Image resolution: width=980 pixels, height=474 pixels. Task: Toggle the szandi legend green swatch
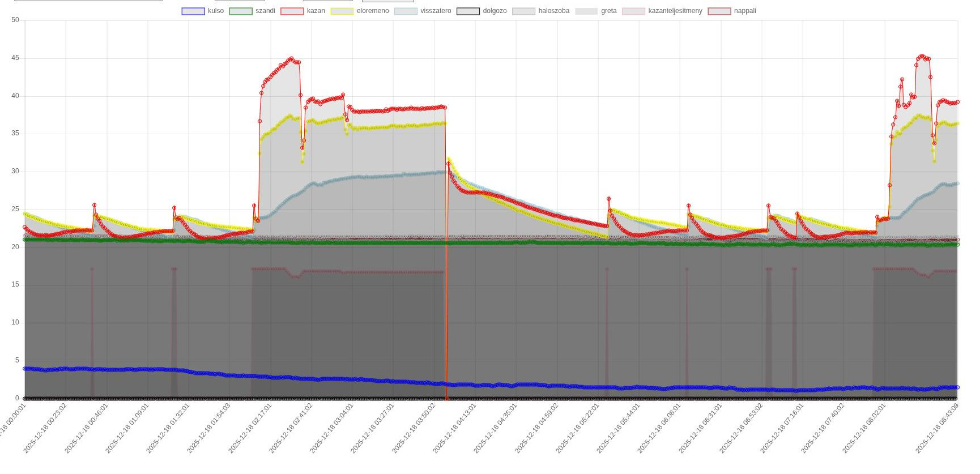(x=241, y=11)
